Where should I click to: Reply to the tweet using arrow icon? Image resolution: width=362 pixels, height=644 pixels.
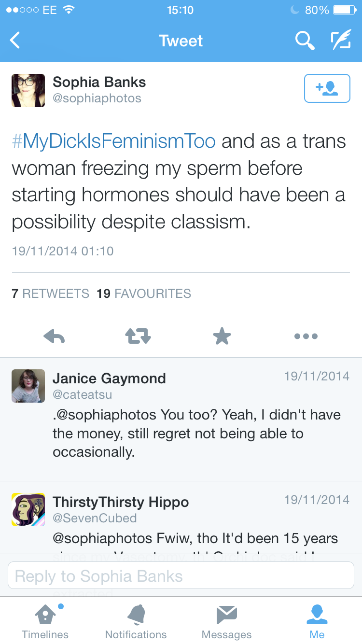pos(54,336)
